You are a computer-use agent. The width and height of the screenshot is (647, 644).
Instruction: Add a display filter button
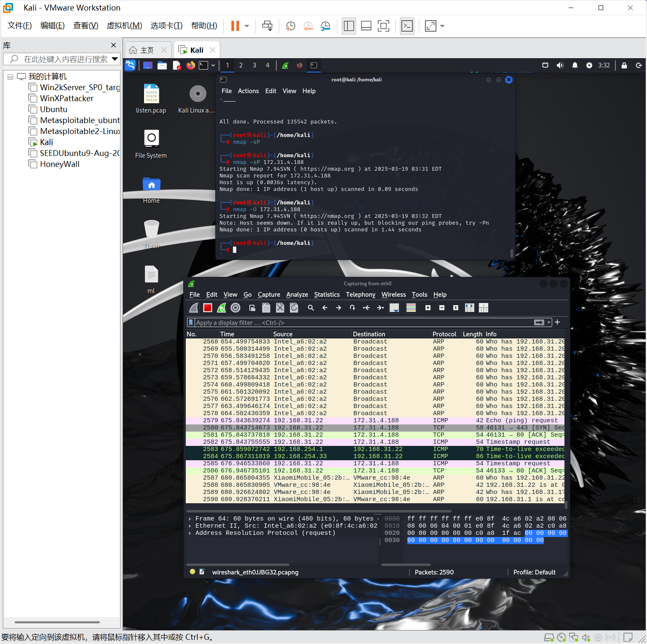click(x=557, y=322)
